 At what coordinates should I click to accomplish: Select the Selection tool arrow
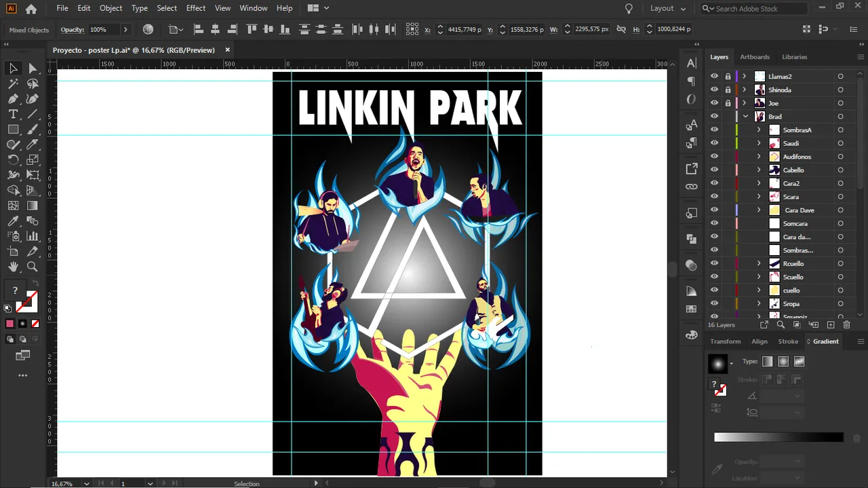pos(13,69)
